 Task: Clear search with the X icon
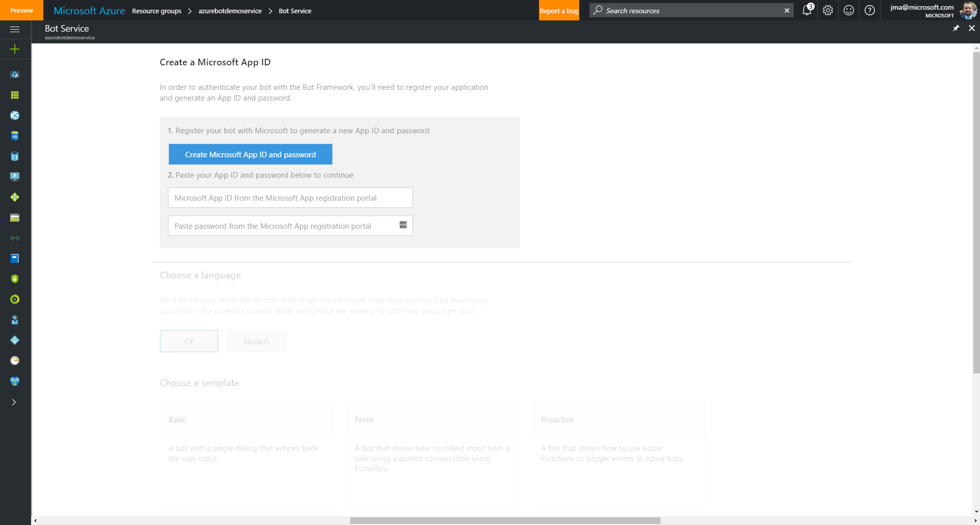(x=787, y=10)
